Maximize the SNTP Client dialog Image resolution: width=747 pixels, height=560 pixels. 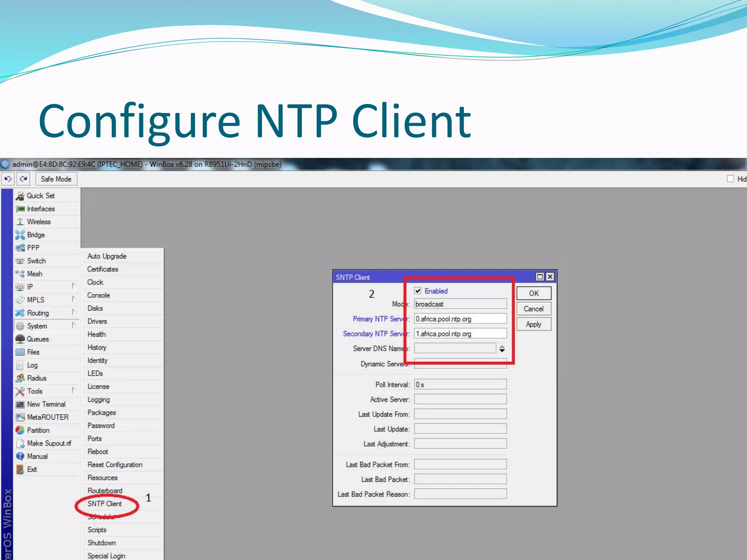(x=540, y=277)
